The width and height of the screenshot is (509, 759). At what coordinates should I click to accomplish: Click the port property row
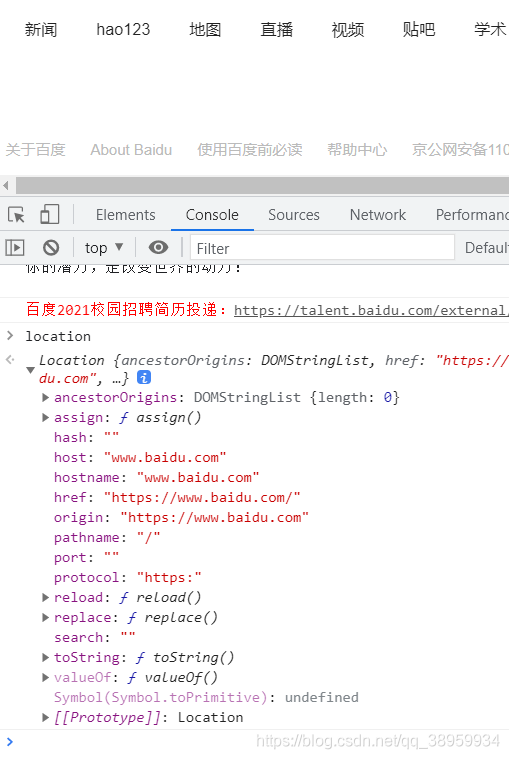coord(87,558)
